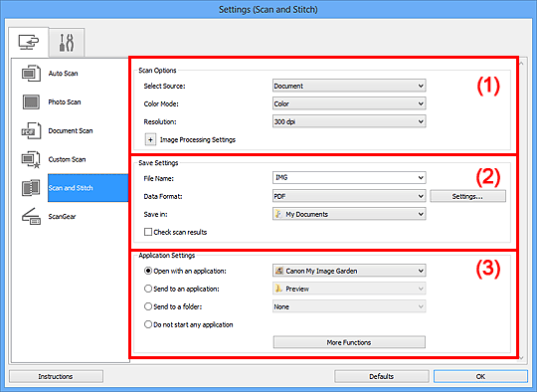The height and width of the screenshot is (392, 537).
Task: Open the Save in folder dropdown
Action: point(349,214)
